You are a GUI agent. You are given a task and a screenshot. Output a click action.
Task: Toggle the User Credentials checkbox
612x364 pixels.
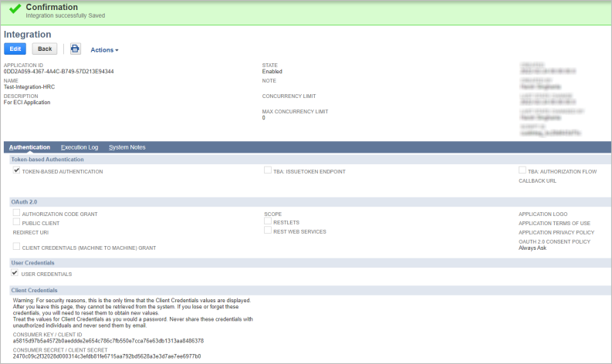pos(15,273)
